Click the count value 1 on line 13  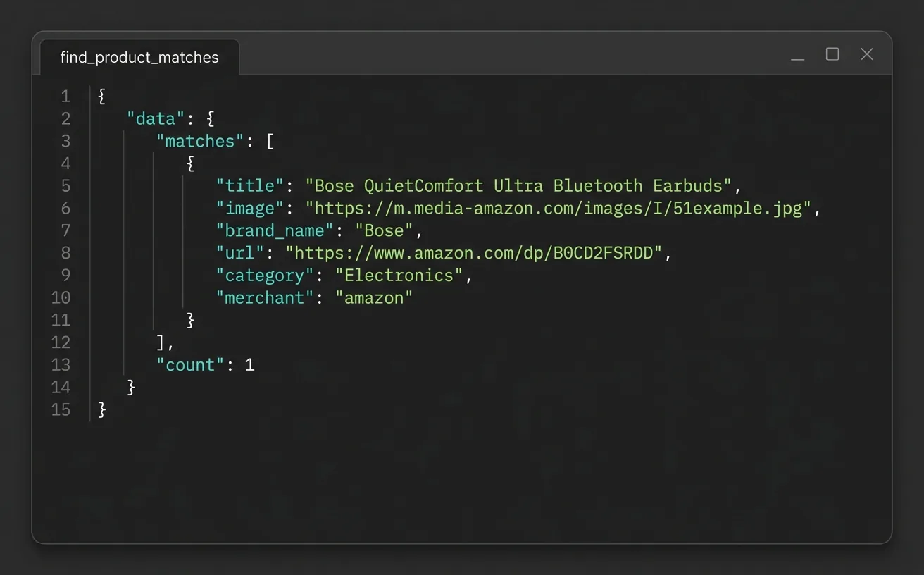pos(249,364)
